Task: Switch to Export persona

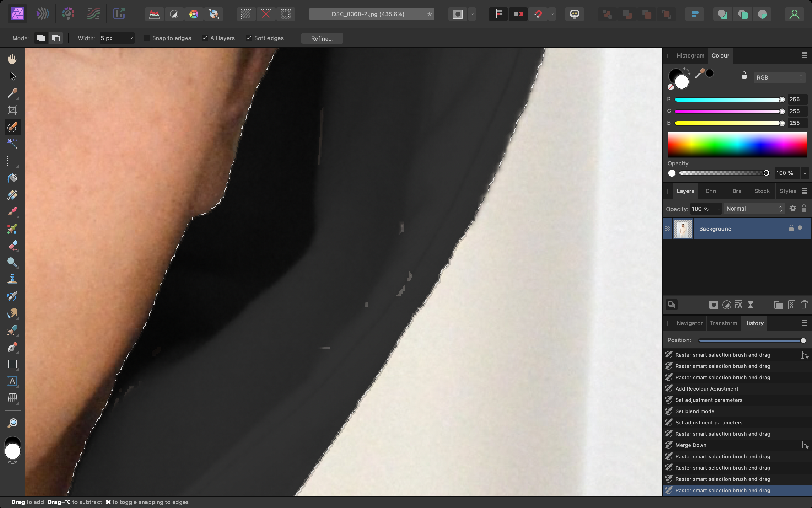Action: tap(119, 14)
